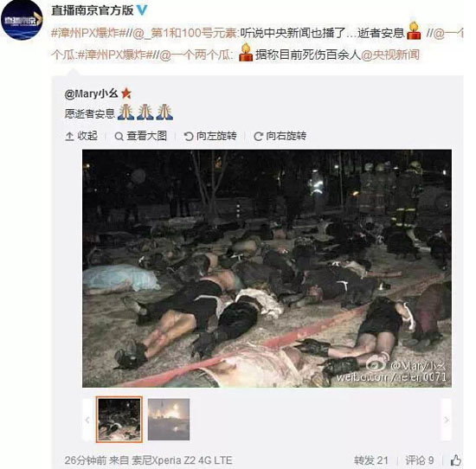This screenshot has width=476, height=469.
Task: Click the thumbs-up like icon
Action: (x=455, y=460)
